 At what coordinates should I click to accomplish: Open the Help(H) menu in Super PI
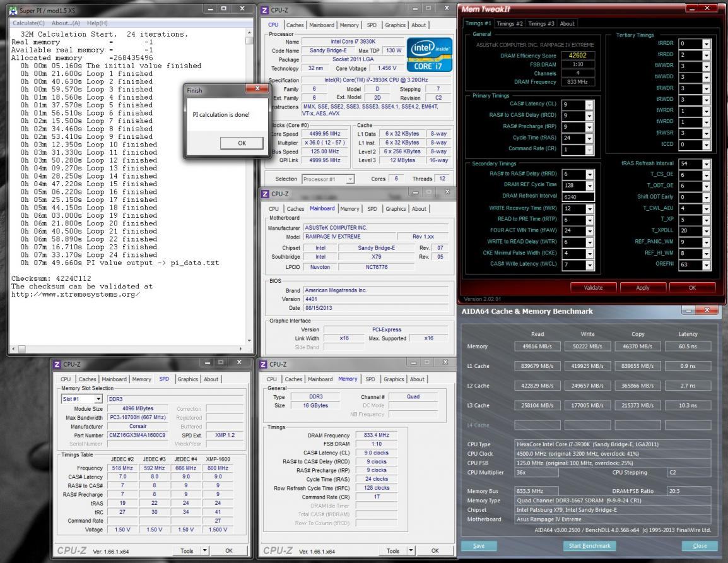97,23
